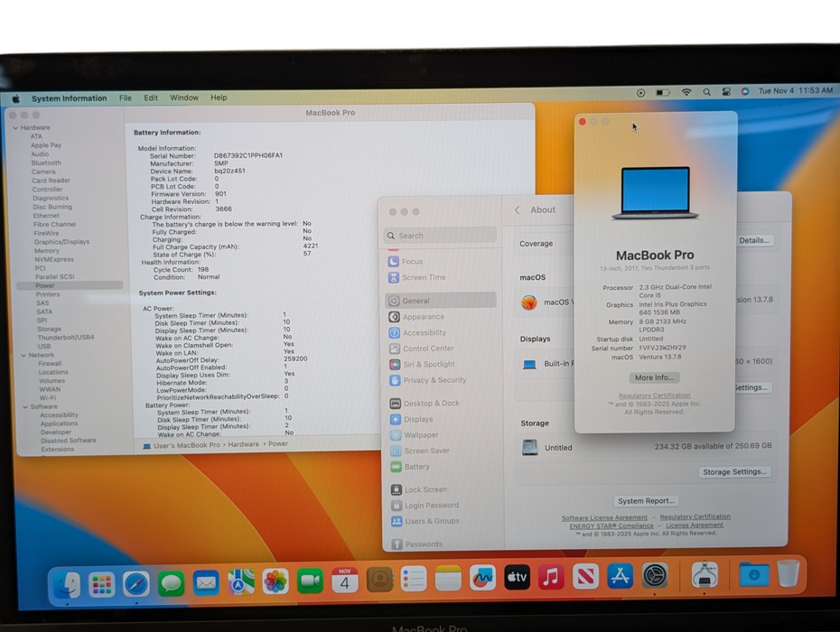This screenshot has width=840, height=632.
Task: Click Untitled disk row under Storage
Action: pyautogui.click(x=647, y=447)
